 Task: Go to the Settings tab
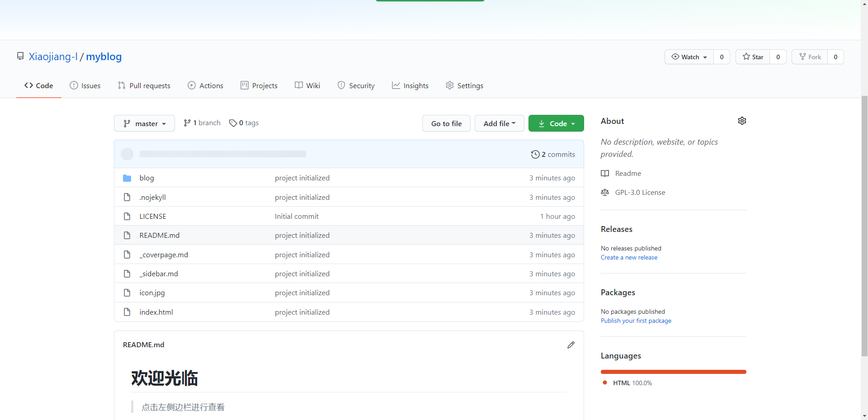(464, 85)
